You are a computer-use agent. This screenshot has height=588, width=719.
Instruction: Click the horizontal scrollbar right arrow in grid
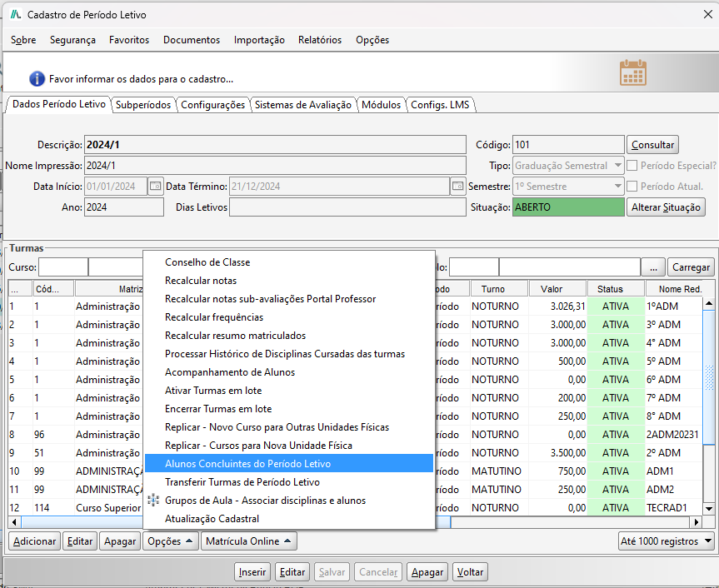(697, 522)
